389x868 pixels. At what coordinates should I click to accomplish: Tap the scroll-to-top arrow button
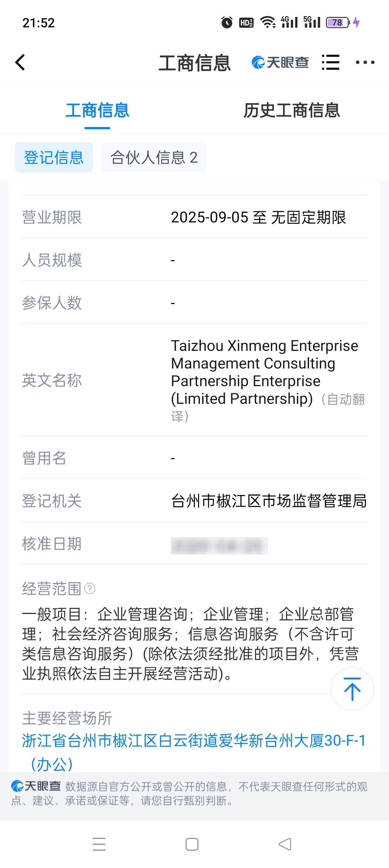[x=352, y=689]
